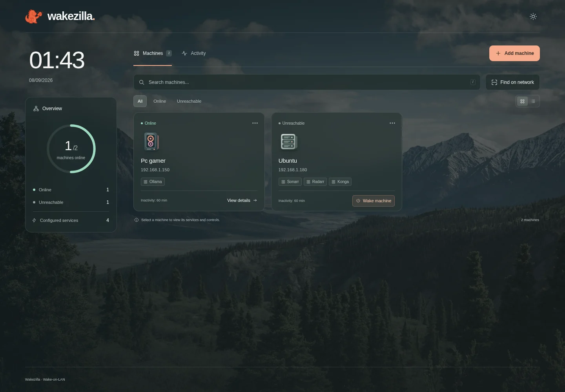Click Find on network button
The height and width of the screenshot is (392, 565).
coord(512,82)
